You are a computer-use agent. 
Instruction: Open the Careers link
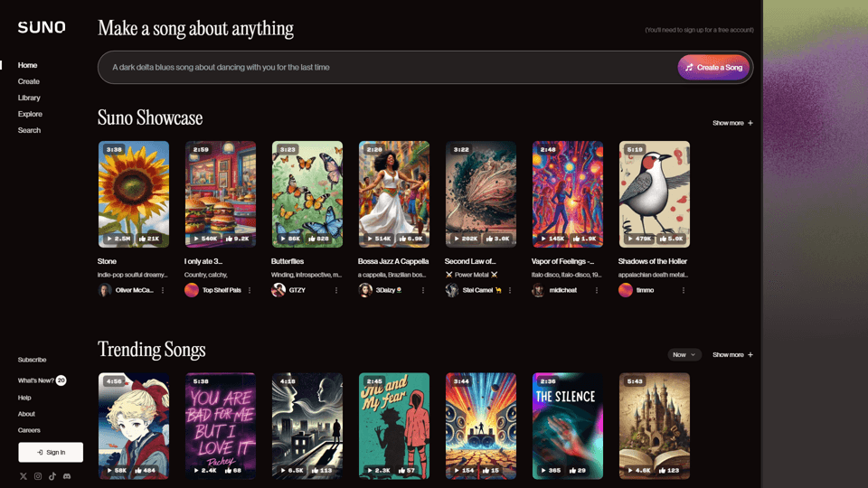pos(29,430)
